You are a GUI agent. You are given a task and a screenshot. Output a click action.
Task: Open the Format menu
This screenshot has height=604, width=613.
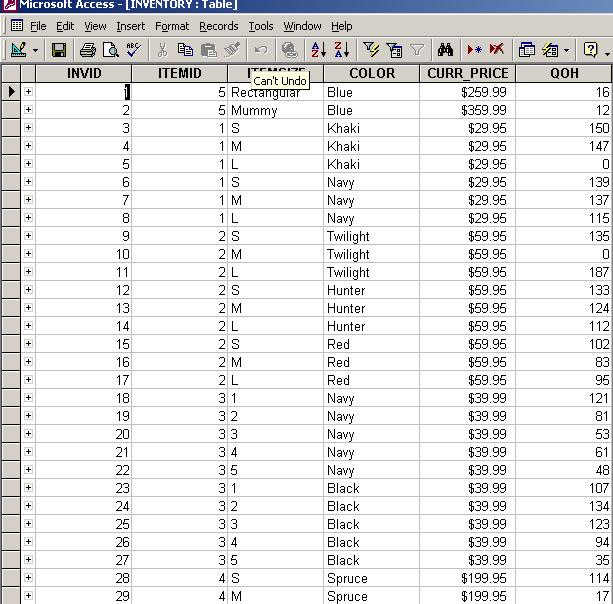(172, 26)
